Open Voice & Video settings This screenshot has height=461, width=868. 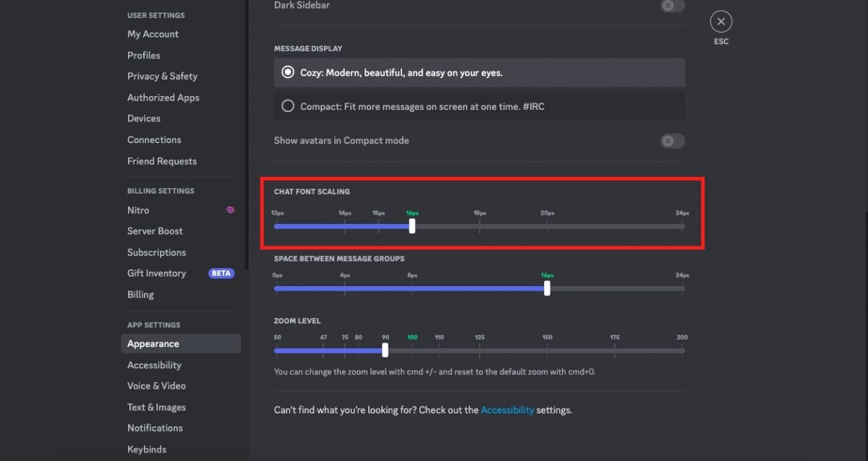point(156,385)
